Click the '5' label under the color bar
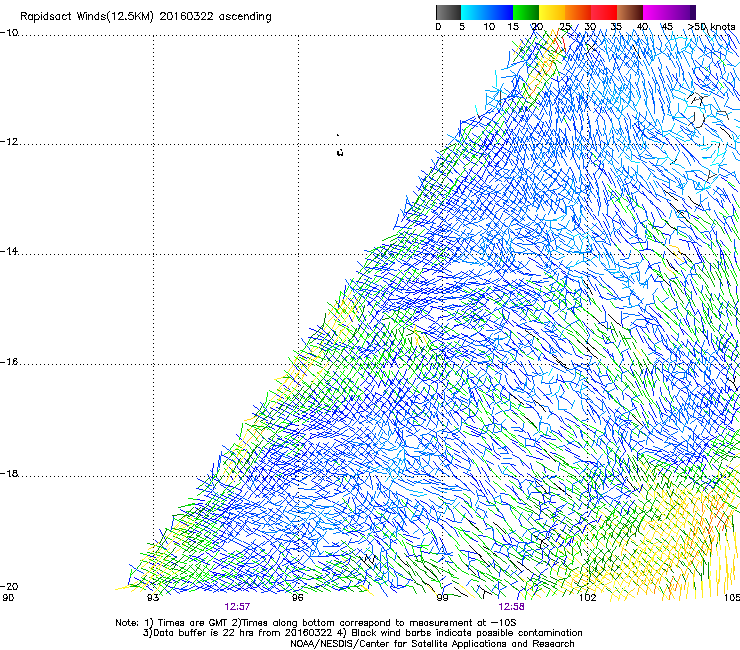 point(462,27)
